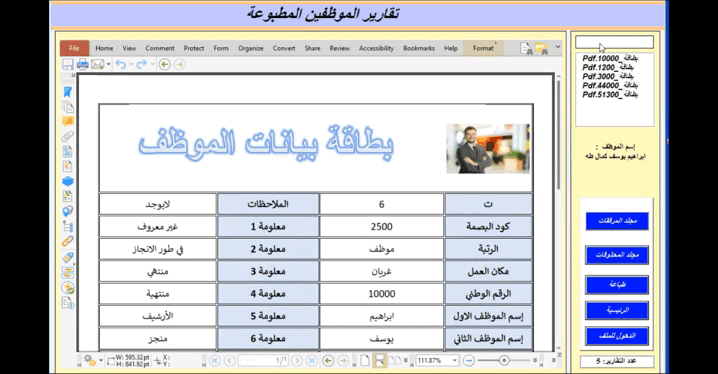Open the red File menu

point(74,48)
